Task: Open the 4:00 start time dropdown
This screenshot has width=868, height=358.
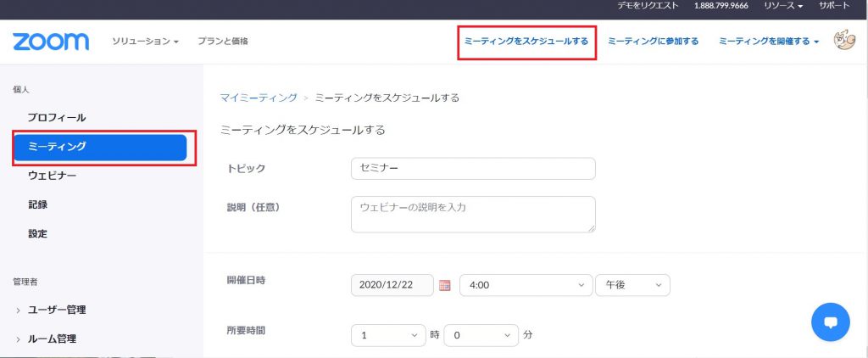Action: pyautogui.click(x=526, y=285)
